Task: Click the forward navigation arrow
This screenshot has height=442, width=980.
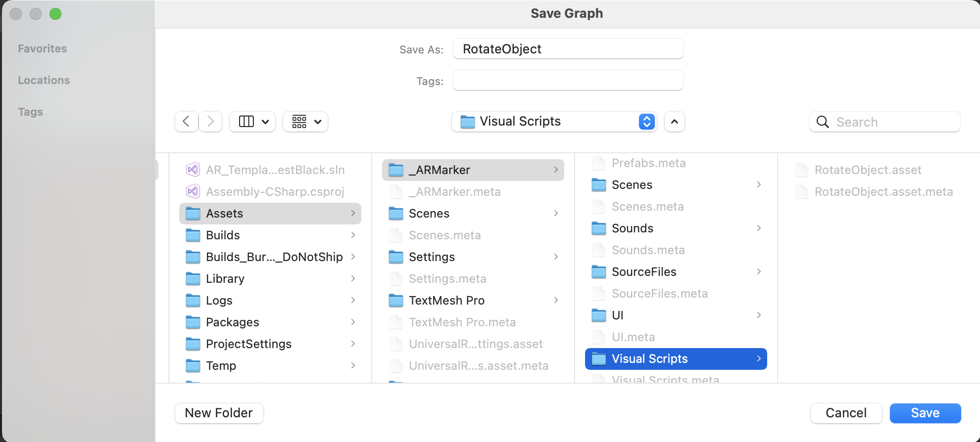Action: click(210, 122)
